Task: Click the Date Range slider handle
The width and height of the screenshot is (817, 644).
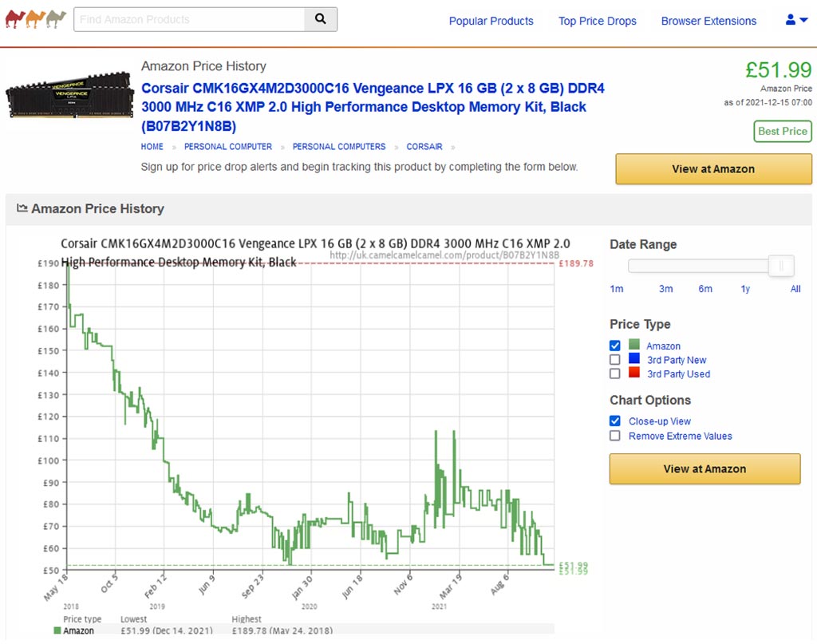Action: click(781, 267)
